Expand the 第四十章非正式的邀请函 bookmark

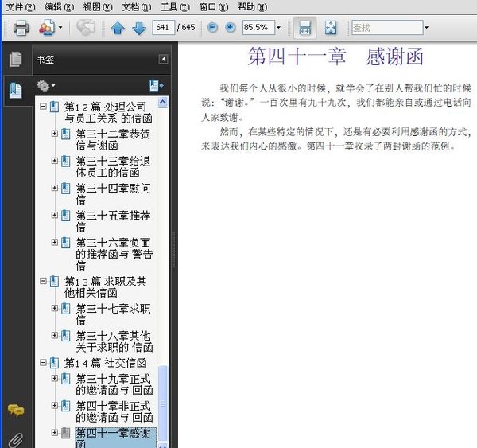[x=54, y=405]
